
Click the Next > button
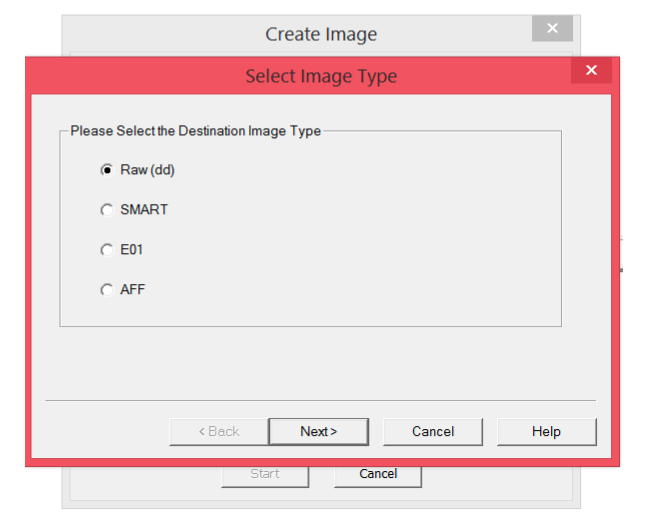click(318, 431)
